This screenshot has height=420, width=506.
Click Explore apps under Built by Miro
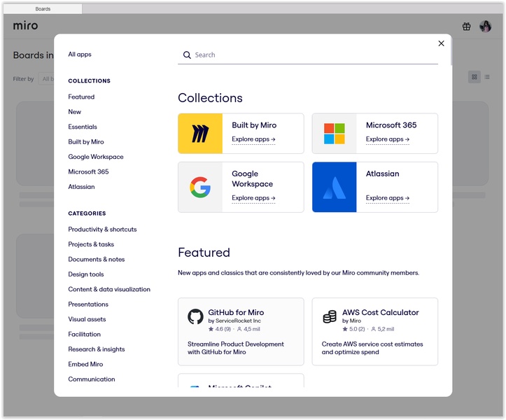coord(253,139)
